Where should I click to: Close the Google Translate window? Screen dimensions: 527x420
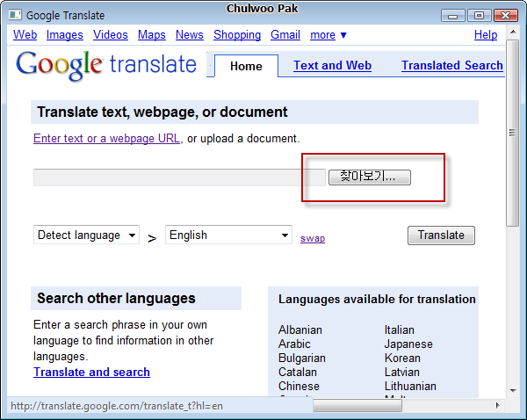506,16
